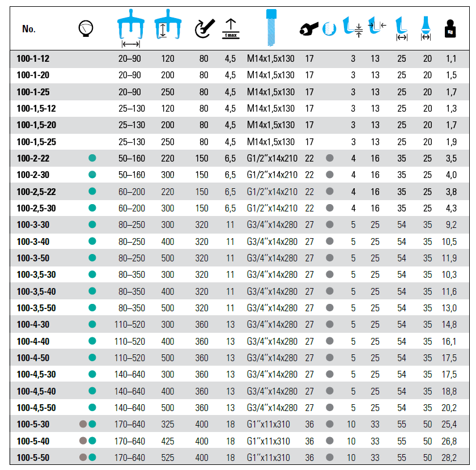Viewport: 476px width, 470px height.
Task: Click the puller spread width icon
Action: coord(131,28)
